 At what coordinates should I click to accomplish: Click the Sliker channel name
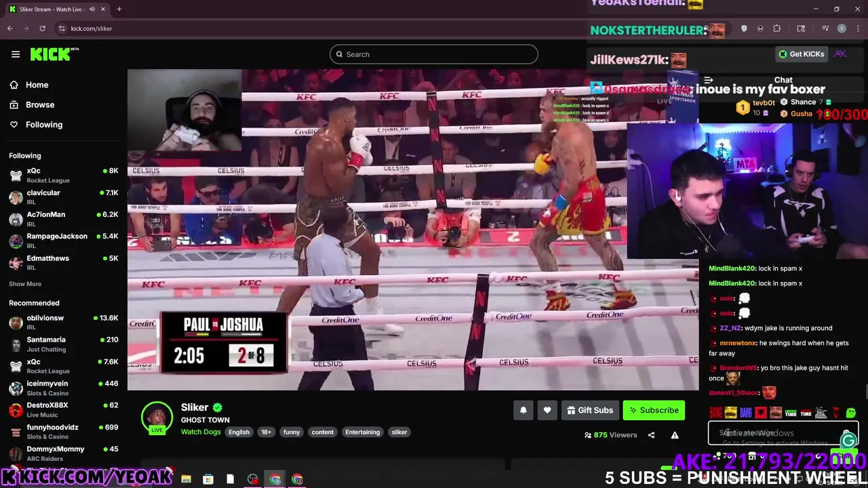(195, 407)
